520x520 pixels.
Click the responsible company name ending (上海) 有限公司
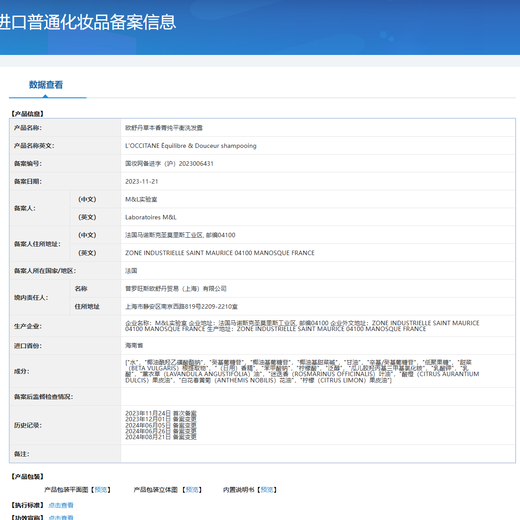pyautogui.click(x=176, y=289)
